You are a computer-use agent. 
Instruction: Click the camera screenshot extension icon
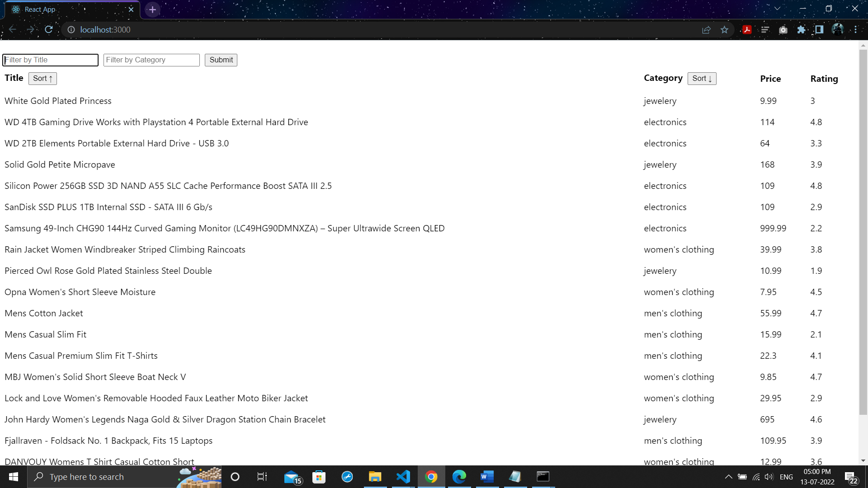pos(783,29)
